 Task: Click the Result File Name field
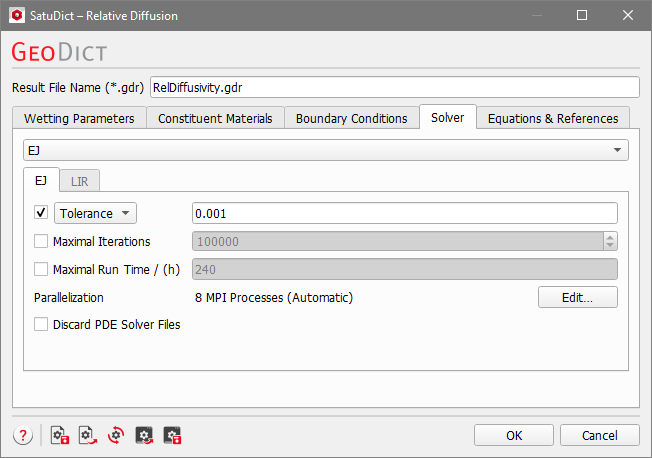click(395, 87)
